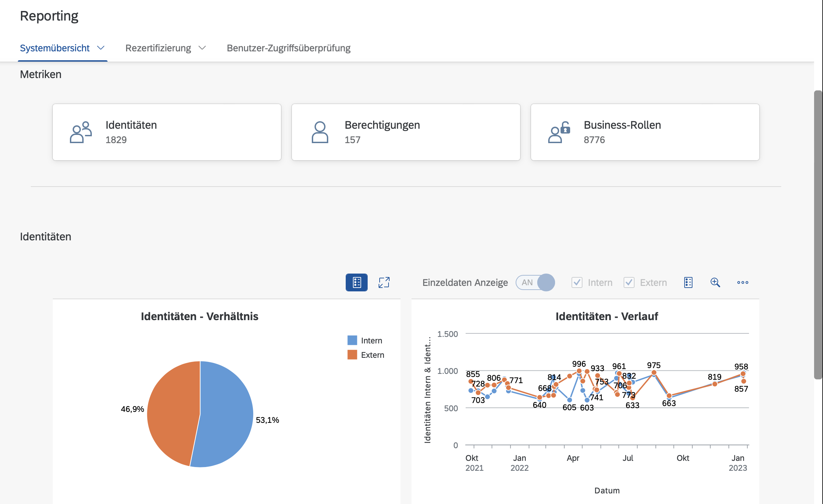This screenshot has width=823, height=504.
Task: Click the Business-Rollen count 8776
Action: pos(594,140)
